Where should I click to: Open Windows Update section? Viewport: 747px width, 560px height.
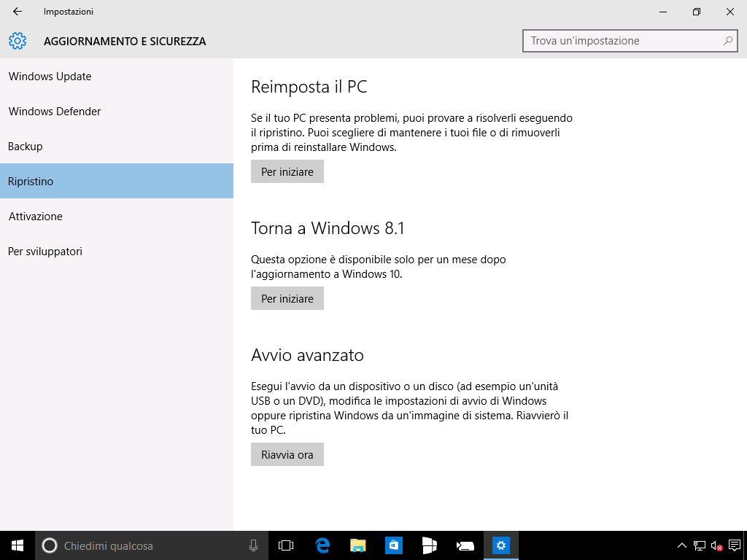pyautogui.click(x=117, y=76)
